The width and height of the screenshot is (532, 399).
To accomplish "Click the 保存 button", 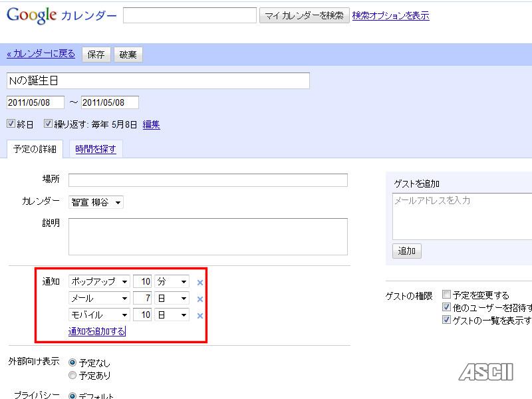I will [96, 55].
